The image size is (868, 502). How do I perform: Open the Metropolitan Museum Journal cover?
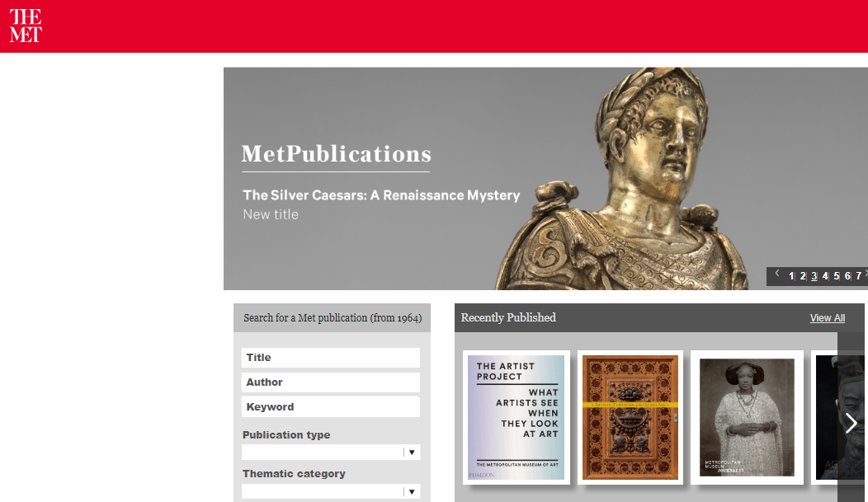pyautogui.click(x=747, y=417)
